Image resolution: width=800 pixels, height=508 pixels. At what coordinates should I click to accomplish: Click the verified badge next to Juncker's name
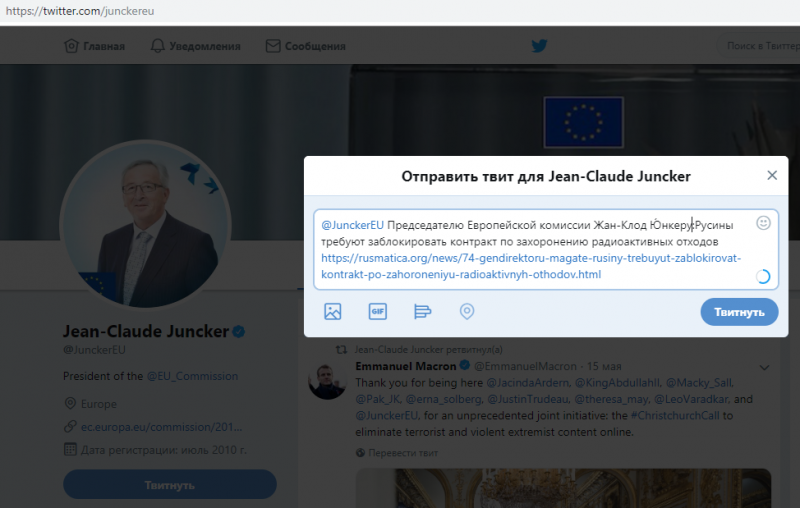pos(239,332)
